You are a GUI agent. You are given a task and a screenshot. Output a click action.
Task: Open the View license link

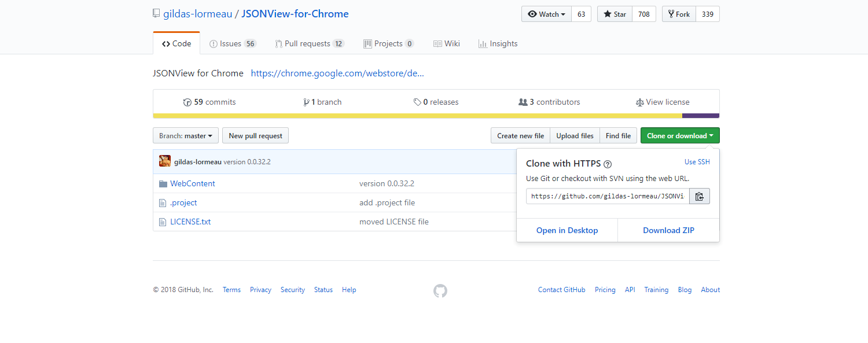coord(663,102)
